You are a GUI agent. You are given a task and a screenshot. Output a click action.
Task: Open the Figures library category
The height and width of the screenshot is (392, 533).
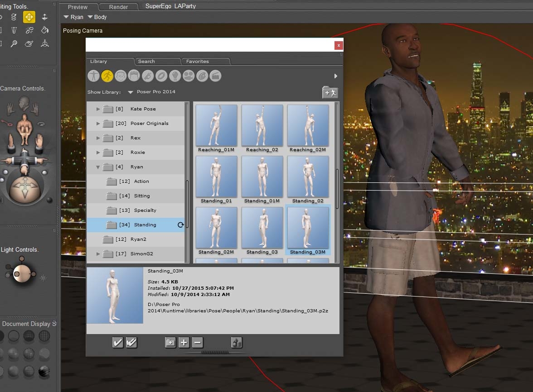93,76
